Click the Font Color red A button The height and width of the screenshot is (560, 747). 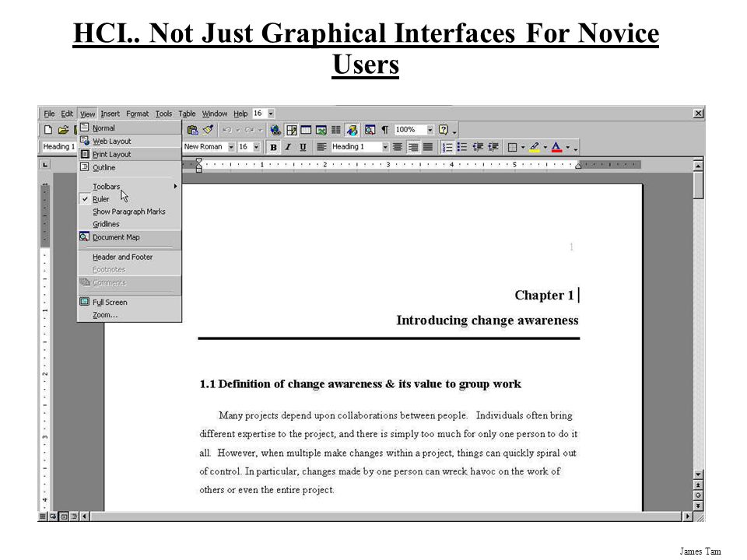coord(556,147)
